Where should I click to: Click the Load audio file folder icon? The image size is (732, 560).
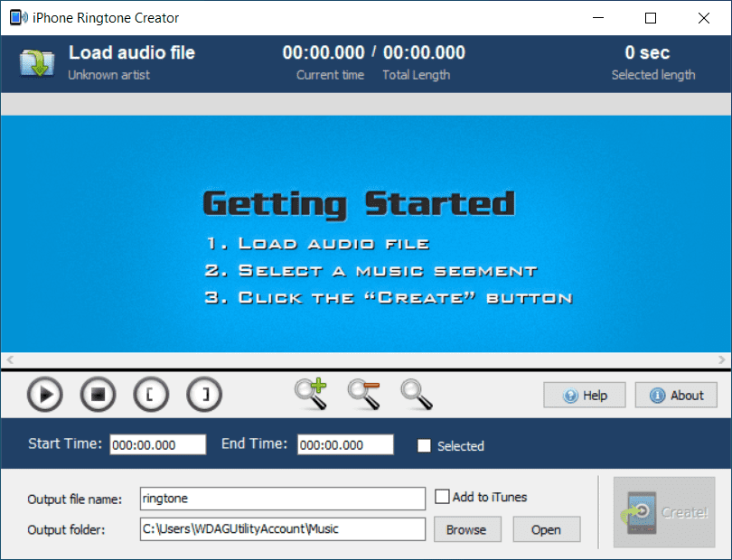[x=37, y=63]
